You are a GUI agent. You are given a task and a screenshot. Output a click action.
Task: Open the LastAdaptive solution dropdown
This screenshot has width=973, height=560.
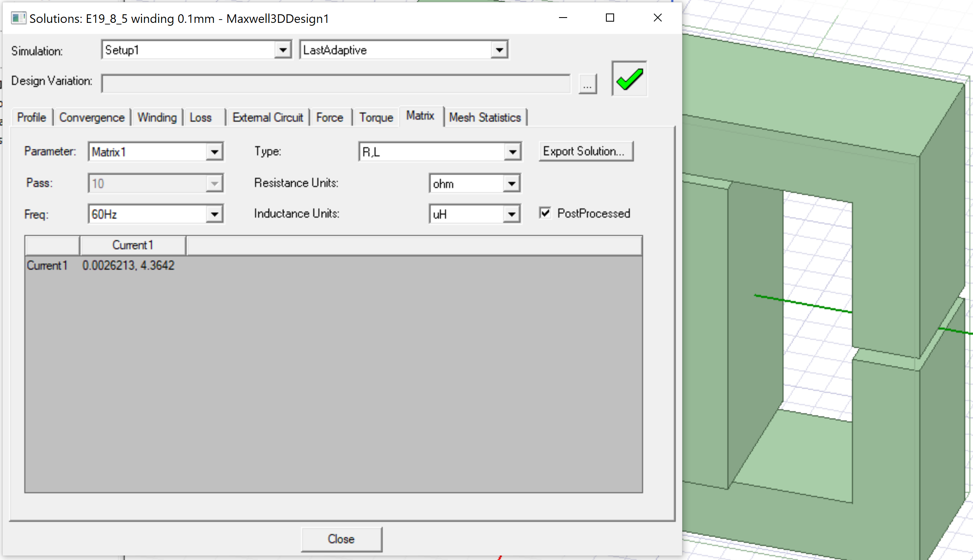tap(499, 50)
